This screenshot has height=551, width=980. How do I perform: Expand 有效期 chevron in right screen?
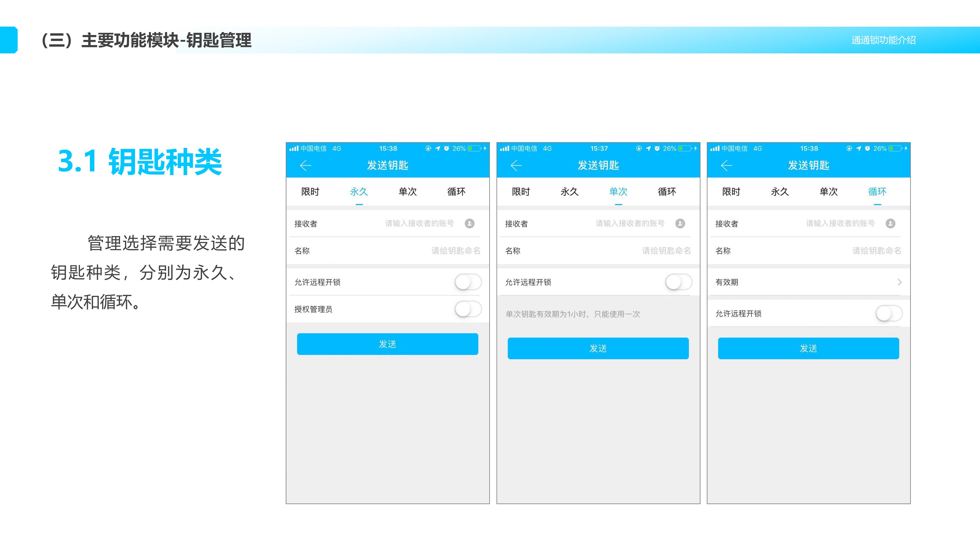899,282
